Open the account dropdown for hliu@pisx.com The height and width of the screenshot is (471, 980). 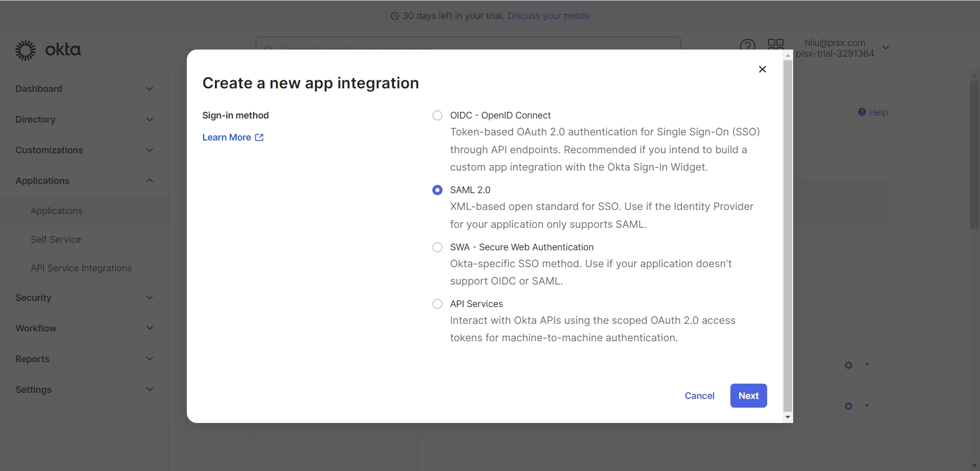[x=886, y=48]
